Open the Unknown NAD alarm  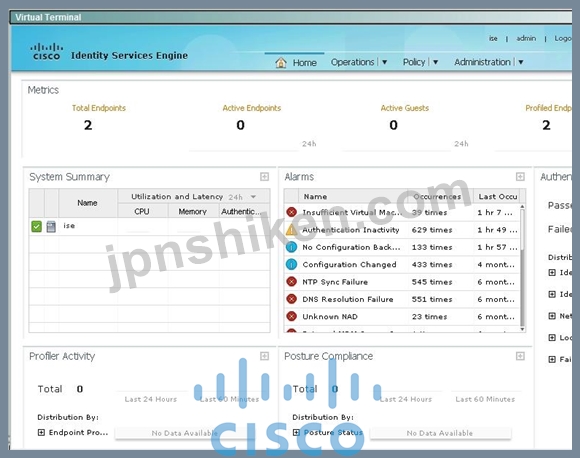pos(330,316)
